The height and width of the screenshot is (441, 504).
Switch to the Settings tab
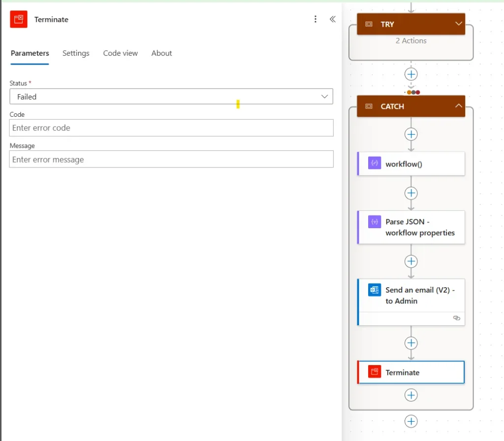click(76, 53)
